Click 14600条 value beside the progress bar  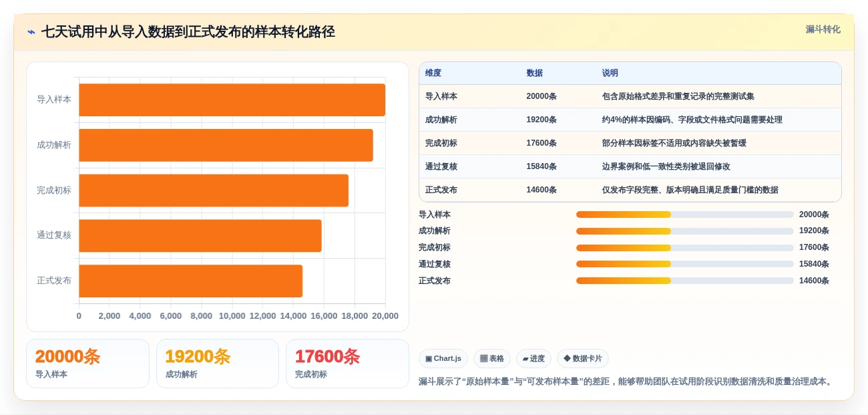coord(814,281)
